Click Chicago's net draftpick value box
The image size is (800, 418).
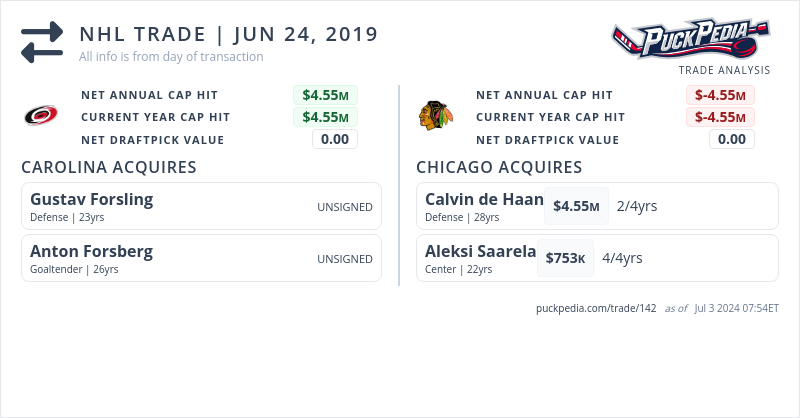click(732, 139)
